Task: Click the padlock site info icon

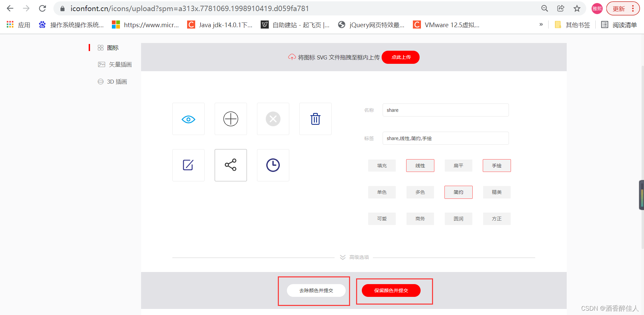Action: coord(62,9)
